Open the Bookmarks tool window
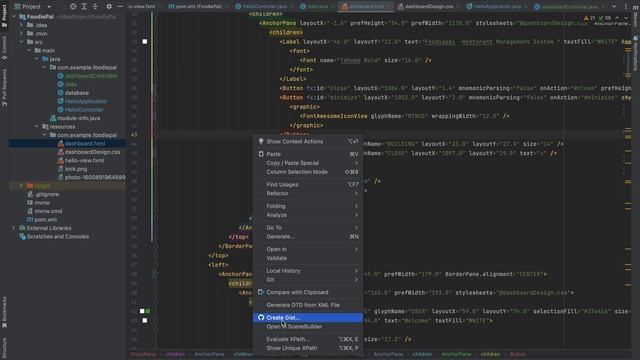Image resolution: width=640 pixels, height=360 pixels. click(4, 312)
